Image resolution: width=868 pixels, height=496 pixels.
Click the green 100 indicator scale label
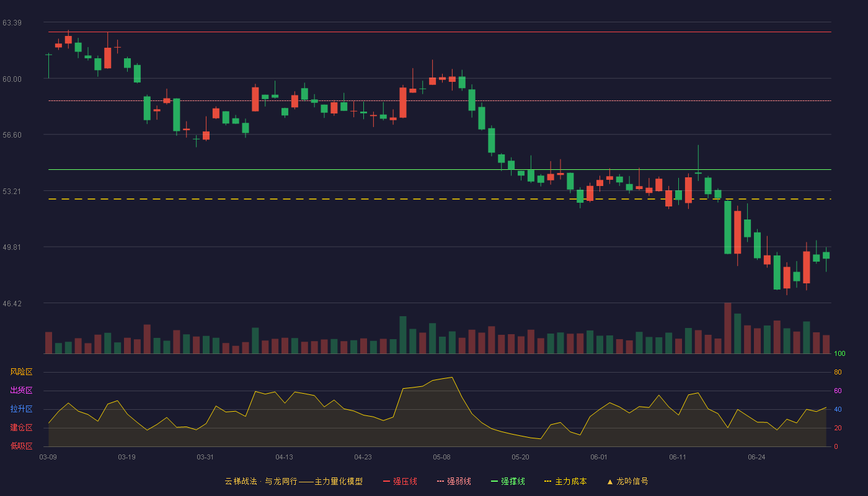(x=839, y=353)
